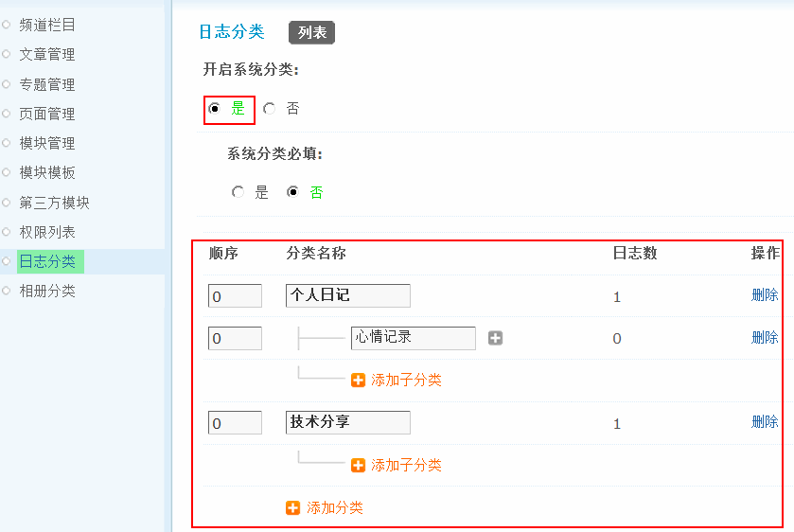Image resolution: width=794 pixels, height=532 pixels.
Task: Click the order field for 个人日记
Action: pos(235,296)
